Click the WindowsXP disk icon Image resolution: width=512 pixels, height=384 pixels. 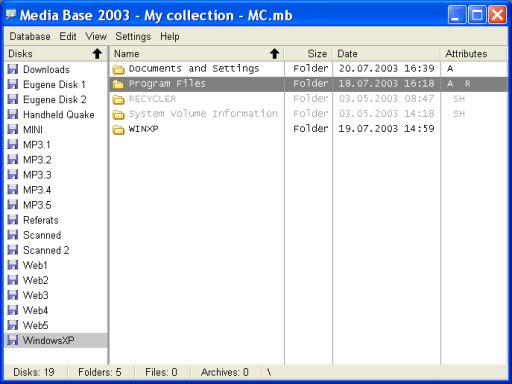(13, 340)
